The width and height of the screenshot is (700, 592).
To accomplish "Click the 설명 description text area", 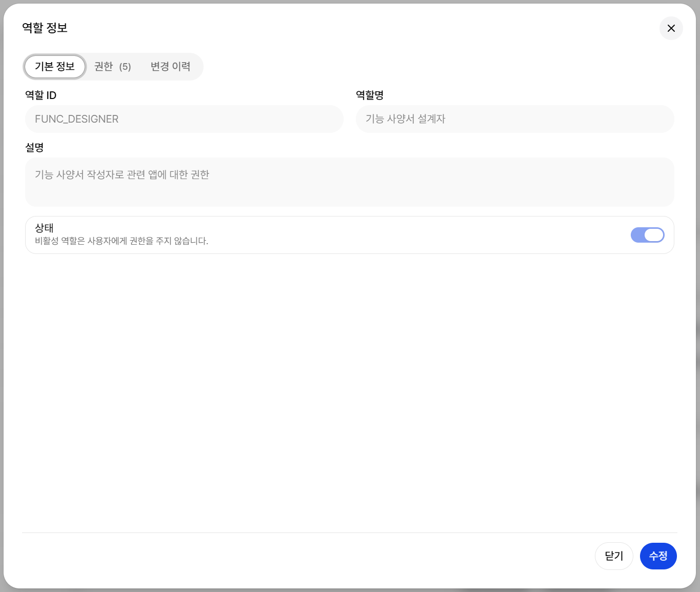I will [x=350, y=182].
